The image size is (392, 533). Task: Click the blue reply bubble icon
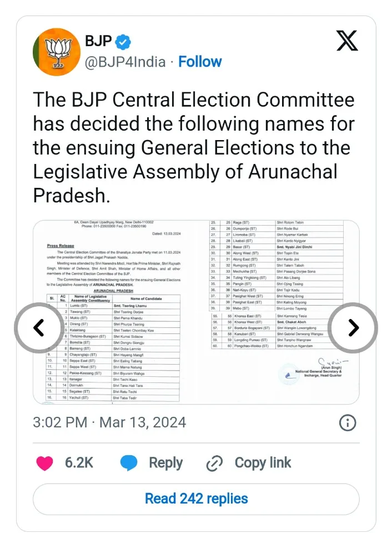click(x=129, y=462)
